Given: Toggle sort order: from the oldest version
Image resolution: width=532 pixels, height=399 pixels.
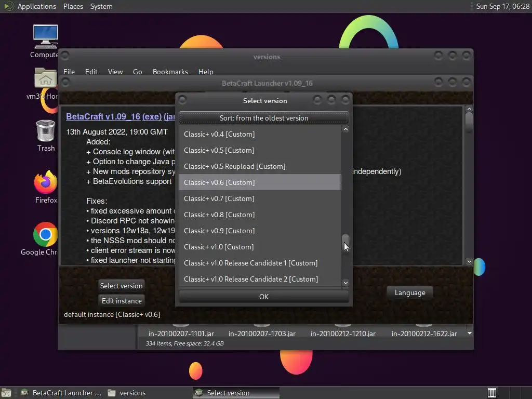Looking at the screenshot, I should [x=263, y=118].
